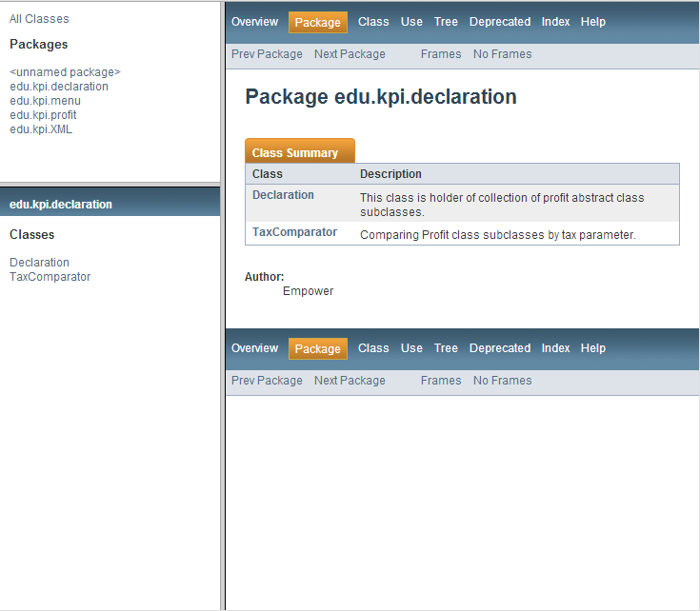Select Package tab in the bottom navigation bar
The image size is (700, 611).
(318, 348)
